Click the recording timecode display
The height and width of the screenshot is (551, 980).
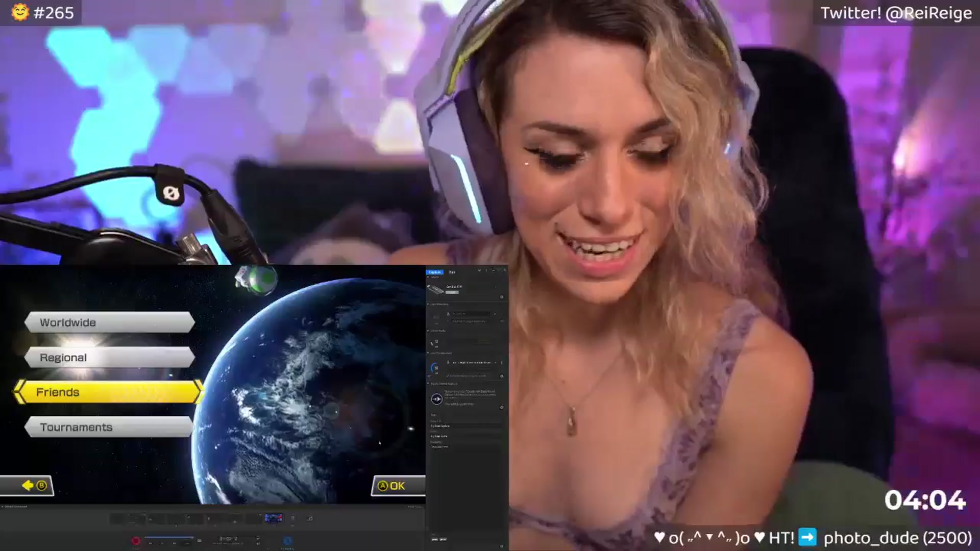pos(228,539)
